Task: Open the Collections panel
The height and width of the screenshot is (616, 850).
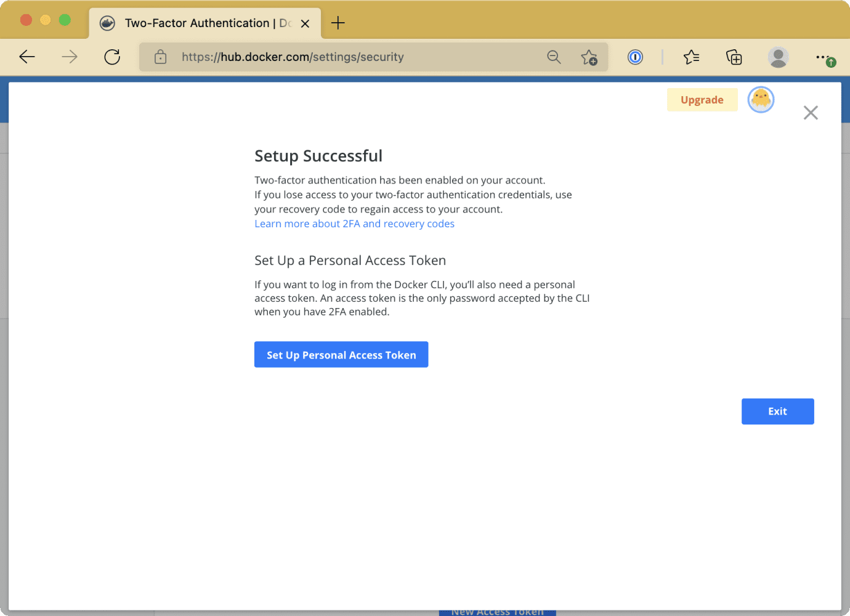Action: click(x=734, y=57)
